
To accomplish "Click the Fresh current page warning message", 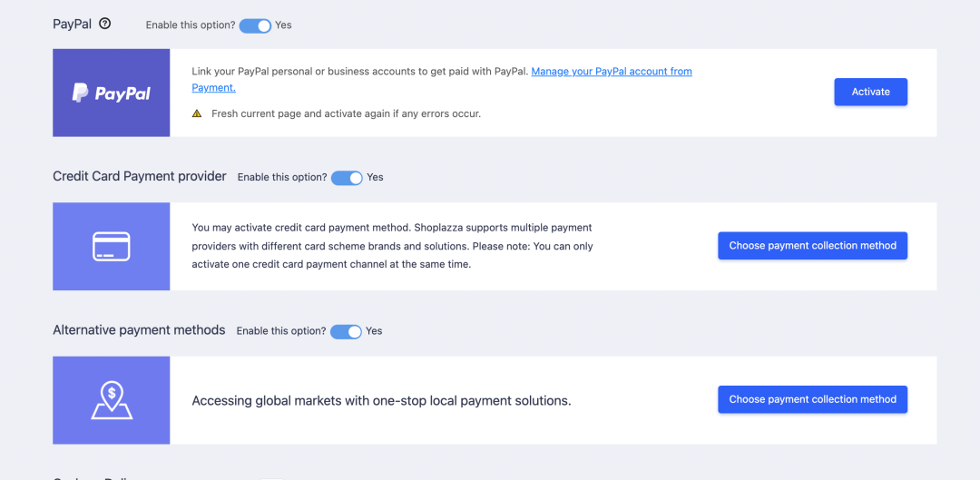I will click(347, 113).
